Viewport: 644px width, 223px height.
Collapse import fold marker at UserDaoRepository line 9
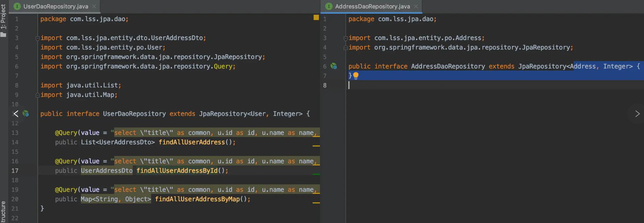[x=37, y=95]
